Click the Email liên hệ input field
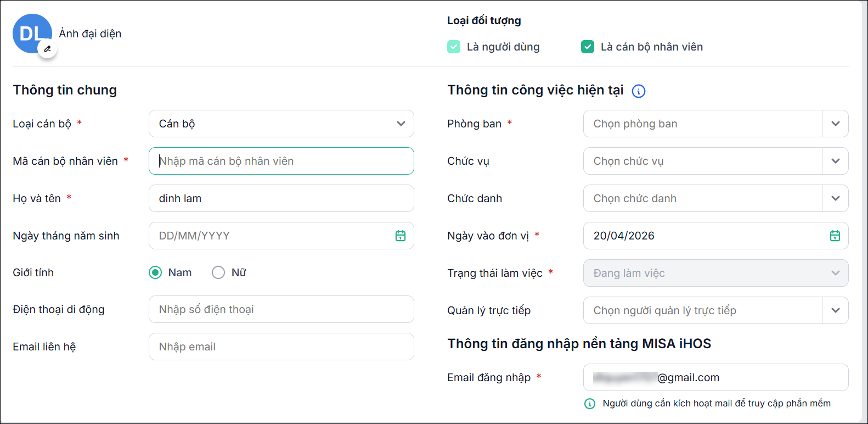The height and width of the screenshot is (424, 868). (x=281, y=347)
